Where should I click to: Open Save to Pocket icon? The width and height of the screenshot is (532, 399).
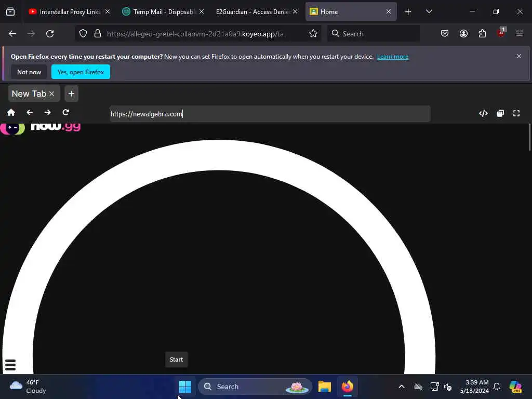(x=445, y=34)
